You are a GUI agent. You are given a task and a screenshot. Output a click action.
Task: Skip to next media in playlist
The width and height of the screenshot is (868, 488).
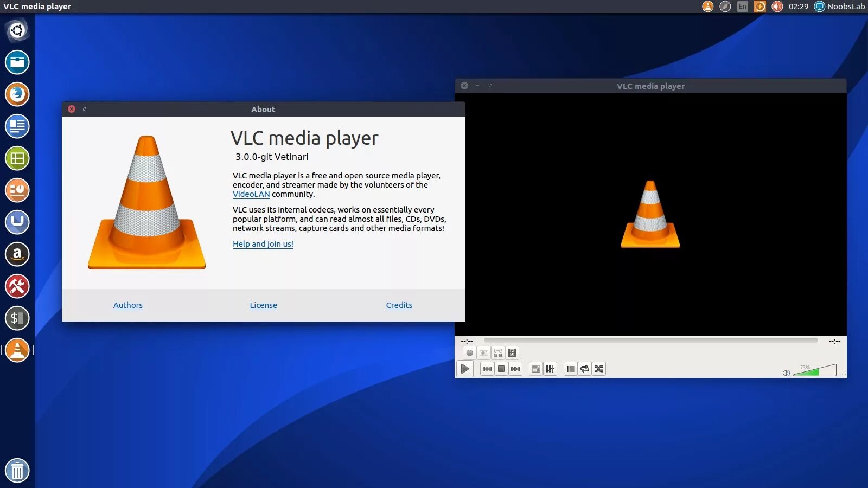pyautogui.click(x=515, y=369)
